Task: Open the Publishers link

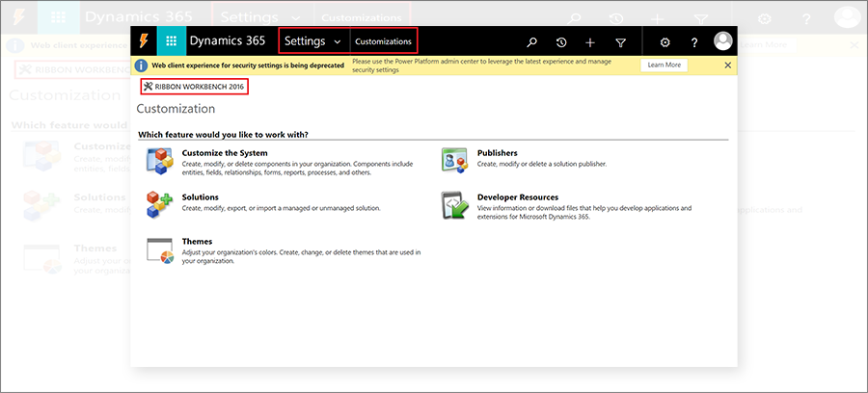Action: pos(497,153)
